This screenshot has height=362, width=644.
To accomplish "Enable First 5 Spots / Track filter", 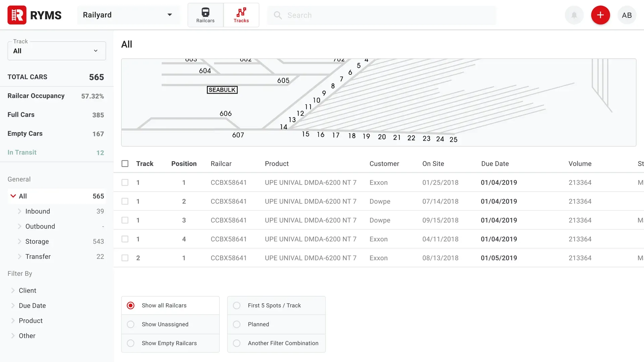I will (x=236, y=305).
